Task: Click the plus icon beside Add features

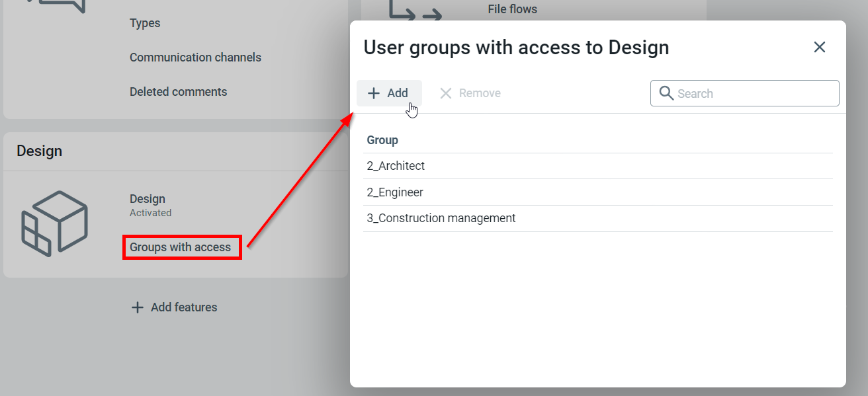Action: [x=137, y=307]
